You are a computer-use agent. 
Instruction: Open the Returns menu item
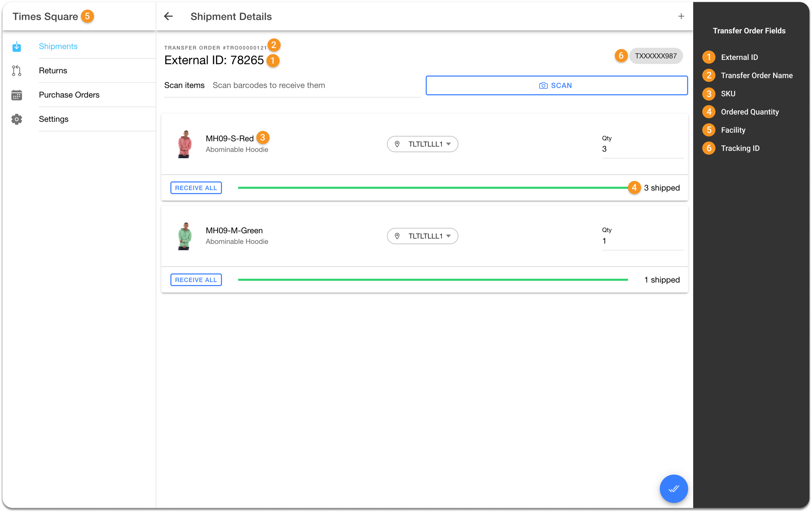coord(53,70)
